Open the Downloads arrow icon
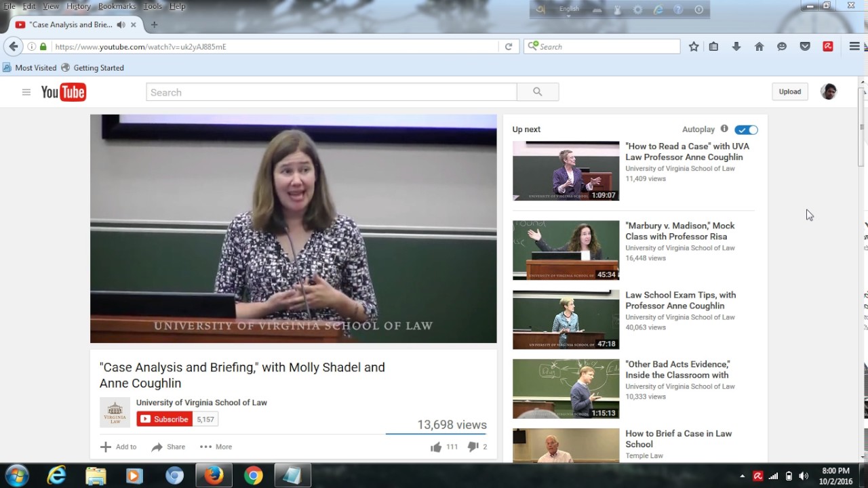The height and width of the screenshot is (488, 868). [x=736, y=47]
